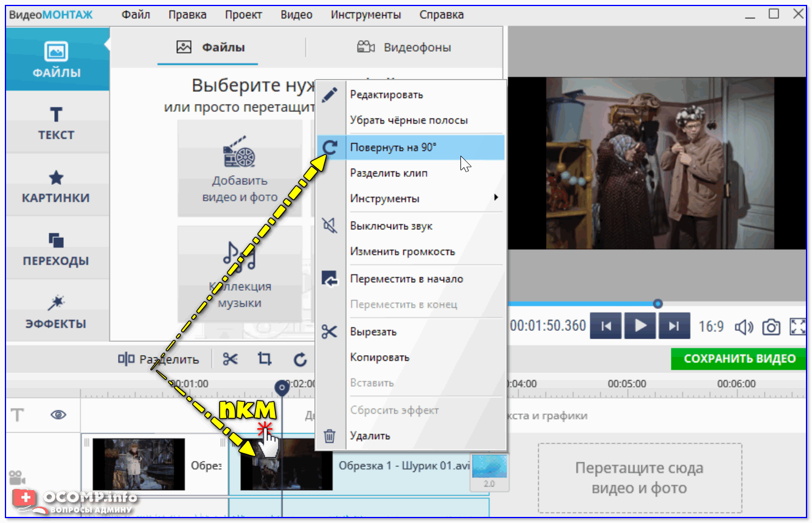Click the move-to-start icon in context menu
812x523 pixels.
click(x=330, y=279)
